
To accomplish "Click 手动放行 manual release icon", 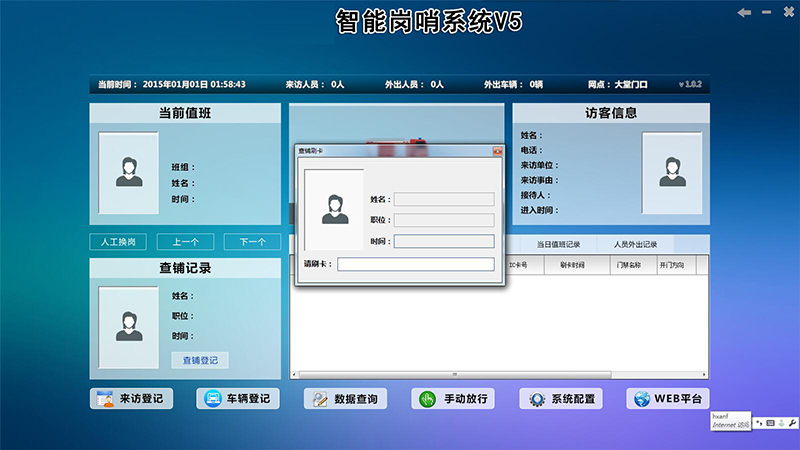I will click(428, 399).
